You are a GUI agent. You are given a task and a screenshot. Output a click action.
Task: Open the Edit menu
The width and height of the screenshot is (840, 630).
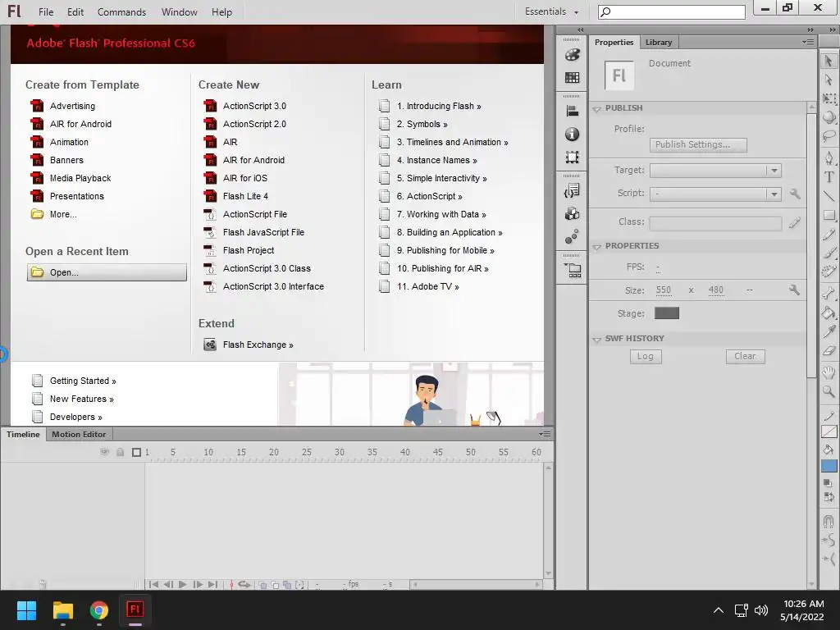[75, 11]
